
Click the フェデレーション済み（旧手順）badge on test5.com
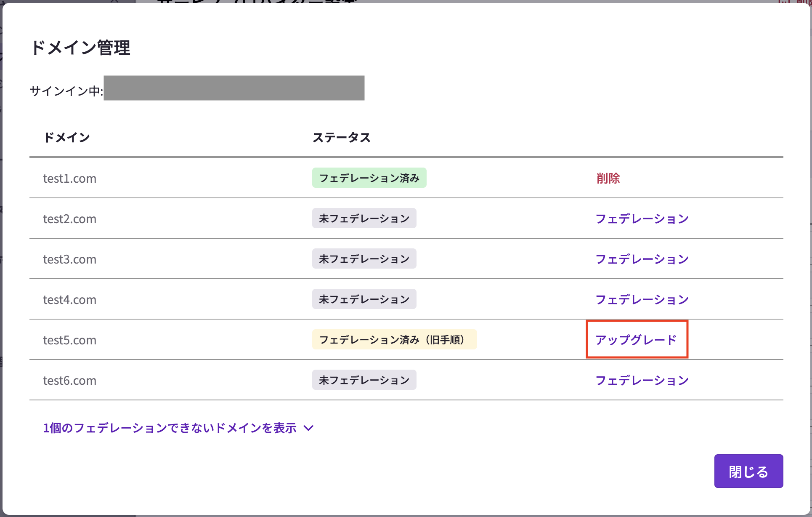(394, 339)
